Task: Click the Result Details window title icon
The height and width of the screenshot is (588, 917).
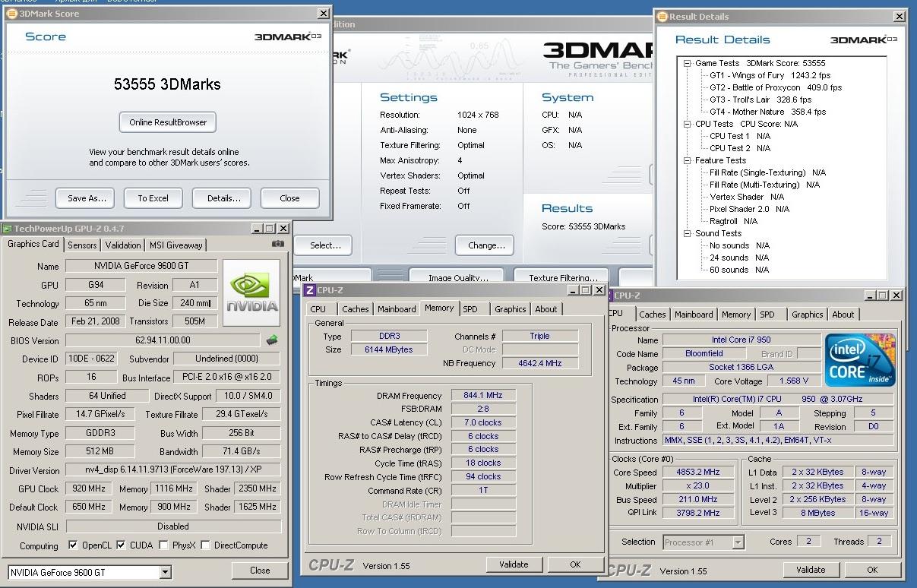Action: coord(661,16)
